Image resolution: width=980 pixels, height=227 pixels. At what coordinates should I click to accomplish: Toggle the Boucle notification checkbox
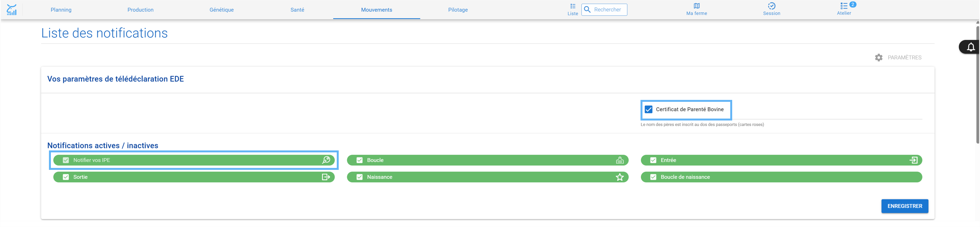pyautogui.click(x=360, y=160)
